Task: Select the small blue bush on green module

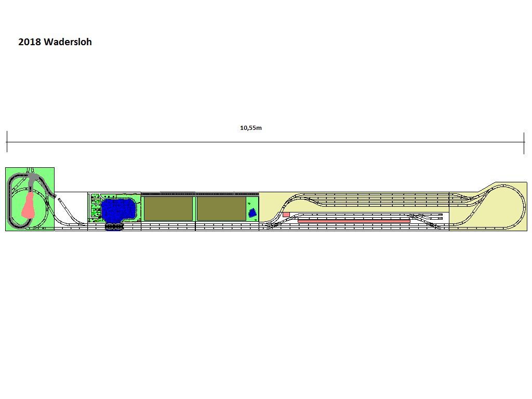Action: (x=252, y=212)
